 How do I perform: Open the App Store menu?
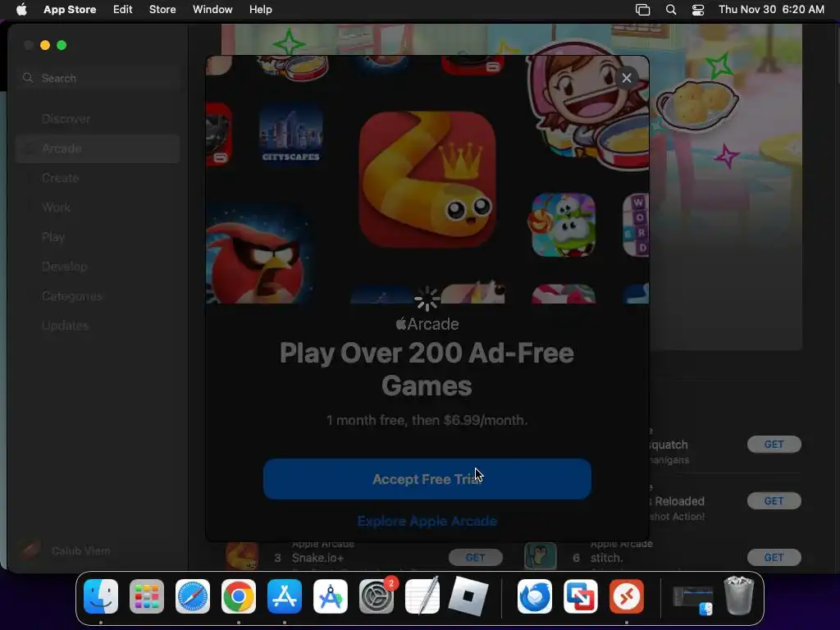[70, 9]
